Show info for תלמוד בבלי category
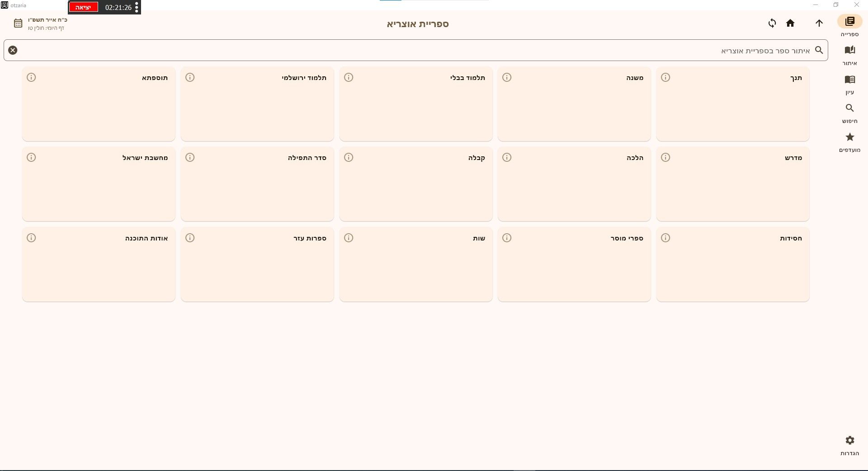Image resolution: width=868 pixels, height=471 pixels. click(349, 77)
